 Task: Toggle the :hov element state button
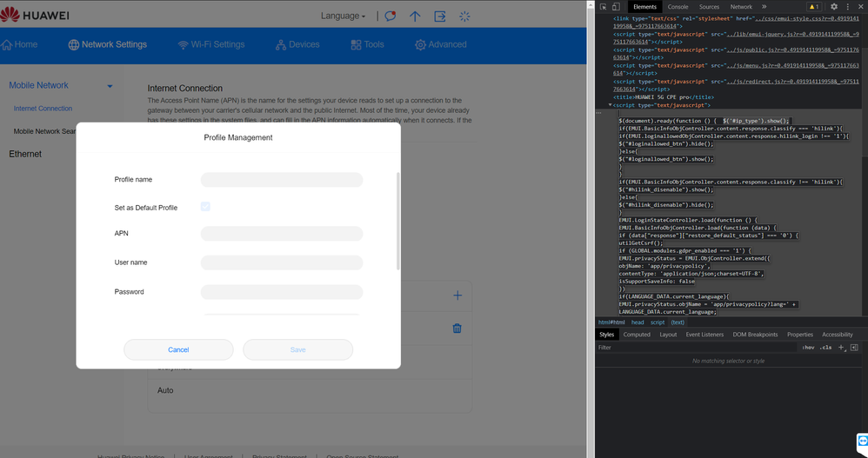click(808, 348)
